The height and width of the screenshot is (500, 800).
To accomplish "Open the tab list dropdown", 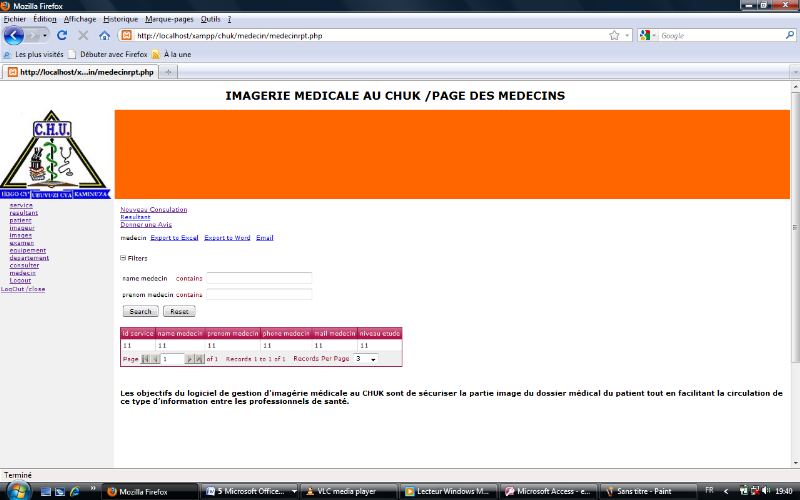I will 794,72.
